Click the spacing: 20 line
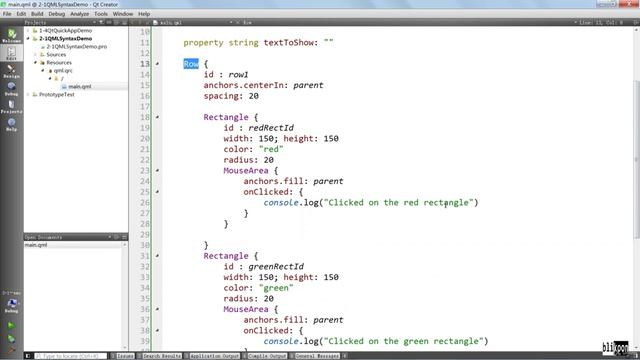This screenshot has width=640, height=360. [x=231, y=96]
